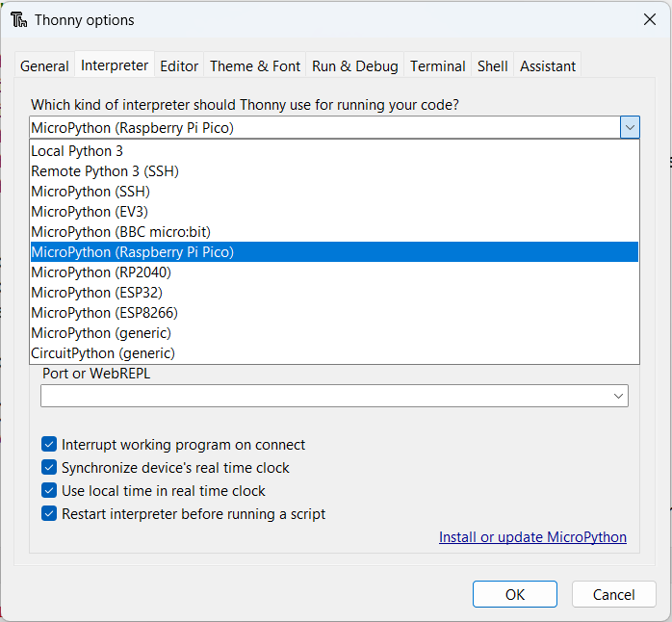Image resolution: width=672 pixels, height=622 pixels.
Task: Select MicroPython (EV3) interpreter
Action: coord(334,211)
